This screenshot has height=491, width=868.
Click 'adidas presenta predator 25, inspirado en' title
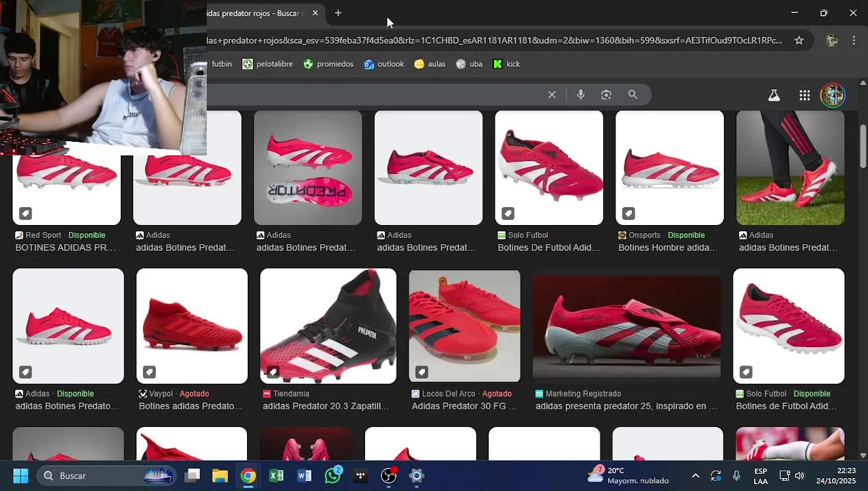pos(626,406)
